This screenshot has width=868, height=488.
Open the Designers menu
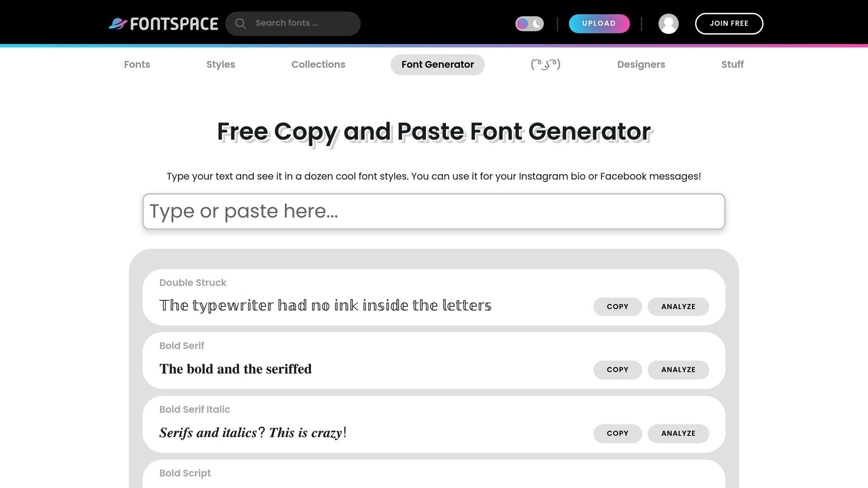[641, 64]
